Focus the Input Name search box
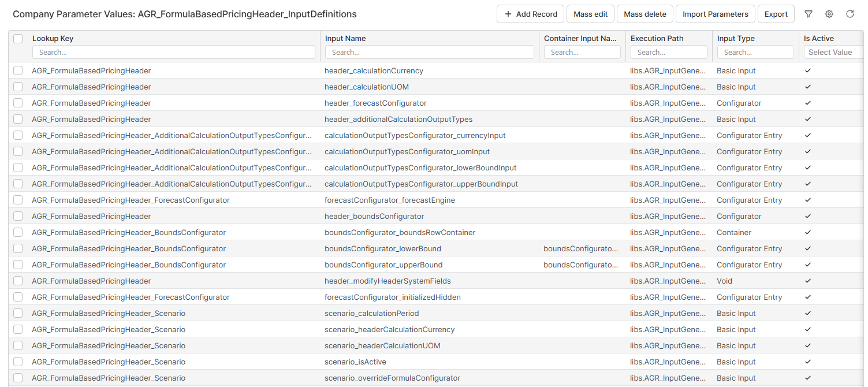The width and height of the screenshot is (868, 387). [429, 52]
